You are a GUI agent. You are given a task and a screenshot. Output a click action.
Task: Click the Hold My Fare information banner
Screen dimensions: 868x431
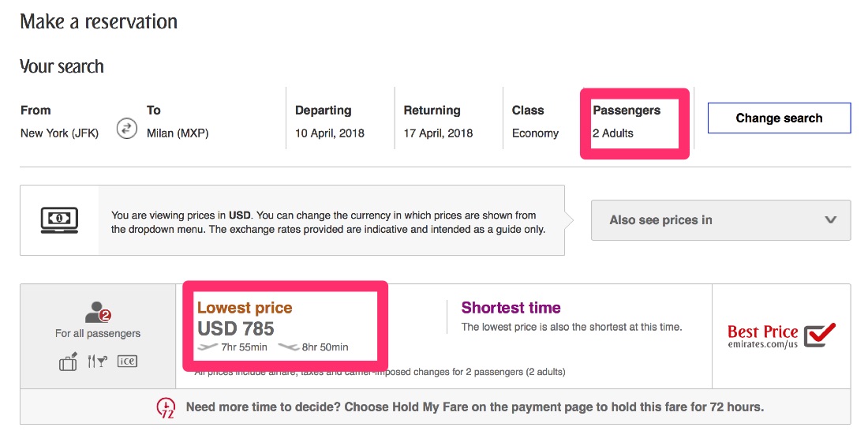(474, 408)
